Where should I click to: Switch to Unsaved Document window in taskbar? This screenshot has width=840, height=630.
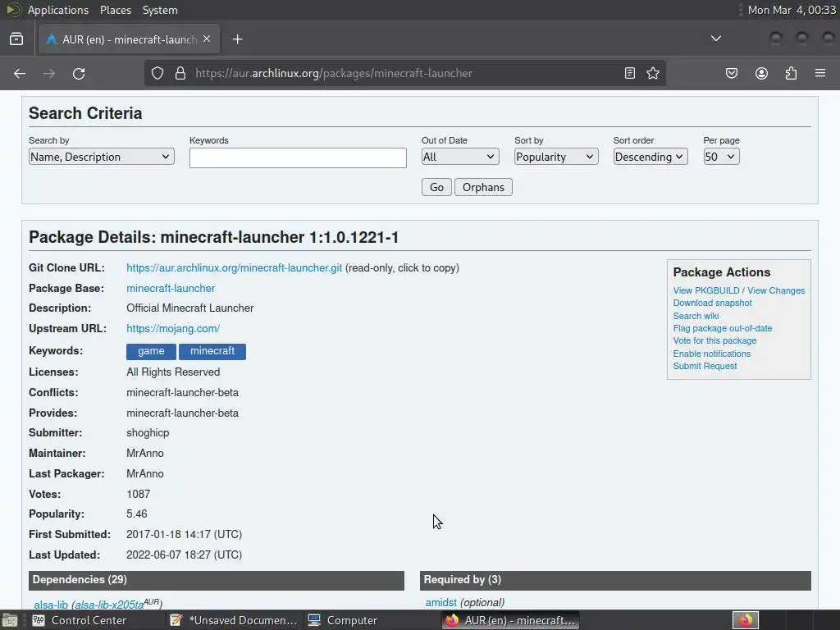pos(234,620)
